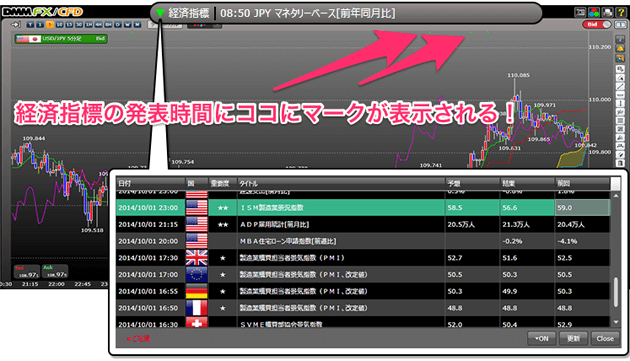630x361 pixels.
Task: Expand the 経済指標 green triangle
Action: (x=160, y=14)
